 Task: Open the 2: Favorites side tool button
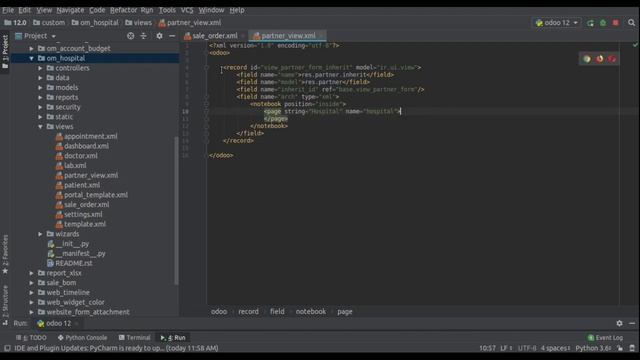(x=5, y=254)
